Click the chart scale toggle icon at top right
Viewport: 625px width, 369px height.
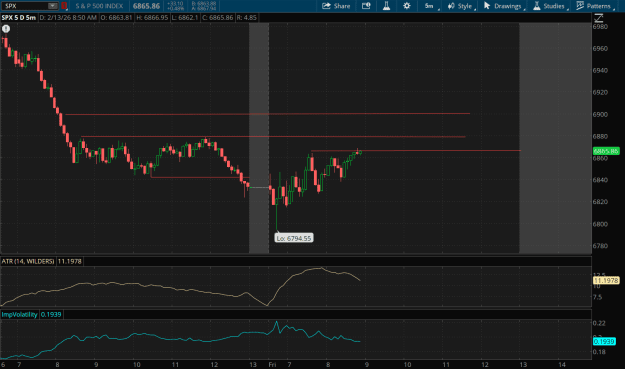599,18
